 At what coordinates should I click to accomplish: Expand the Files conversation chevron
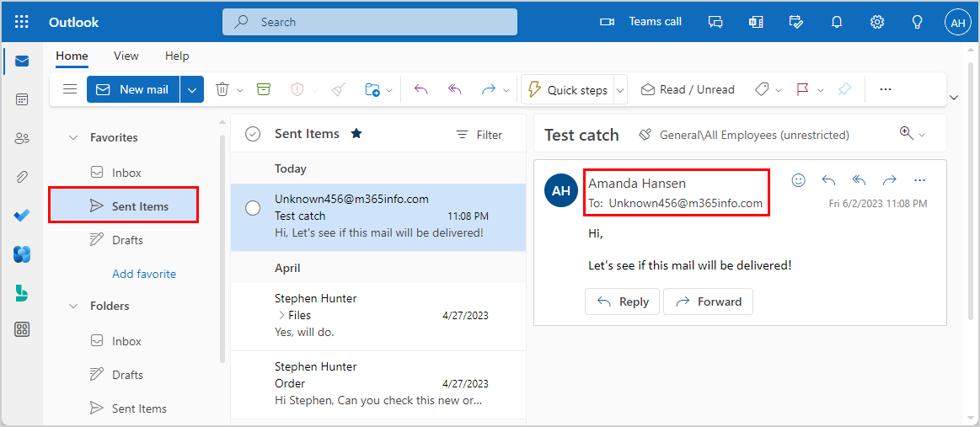point(281,315)
